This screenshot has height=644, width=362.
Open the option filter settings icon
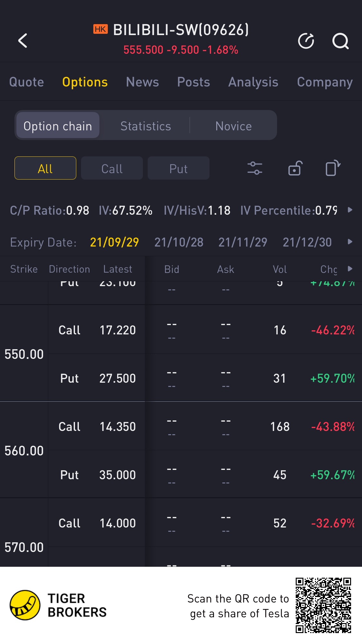coord(255,168)
